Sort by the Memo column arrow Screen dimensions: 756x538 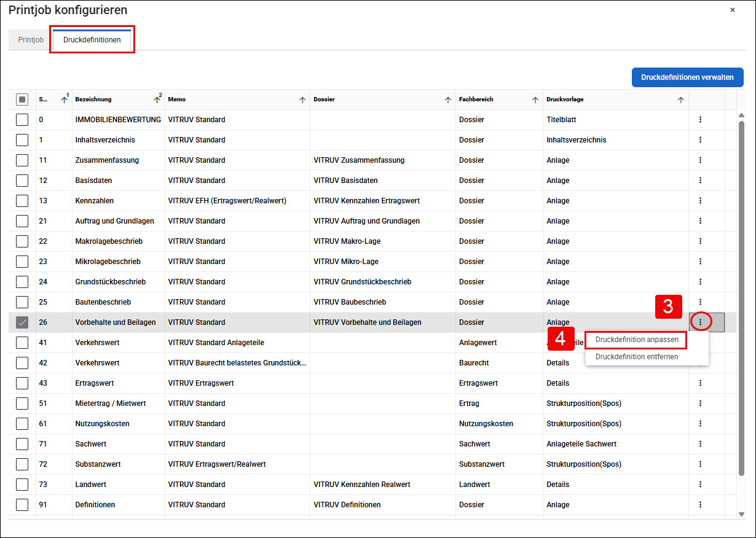click(302, 100)
